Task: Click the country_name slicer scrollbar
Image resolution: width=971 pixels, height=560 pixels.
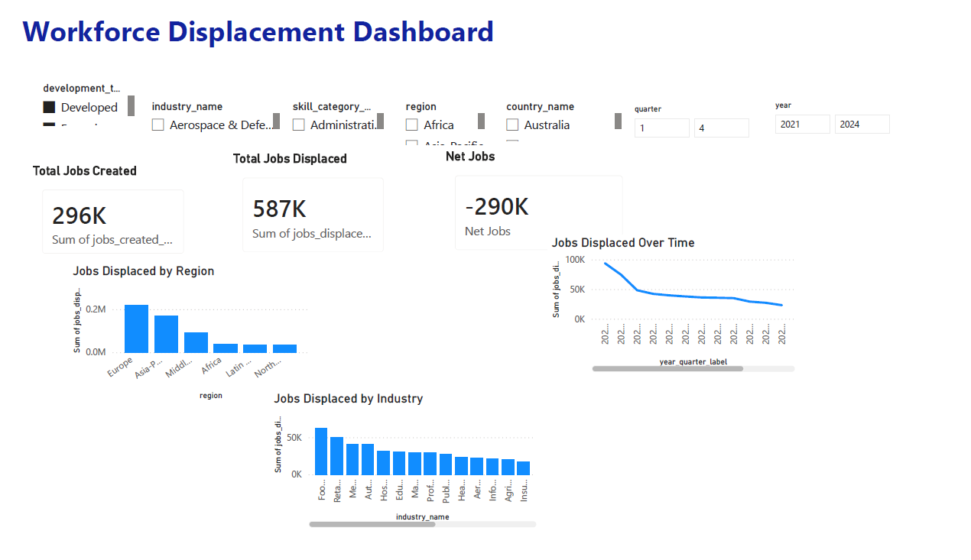Action: [x=618, y=121]
